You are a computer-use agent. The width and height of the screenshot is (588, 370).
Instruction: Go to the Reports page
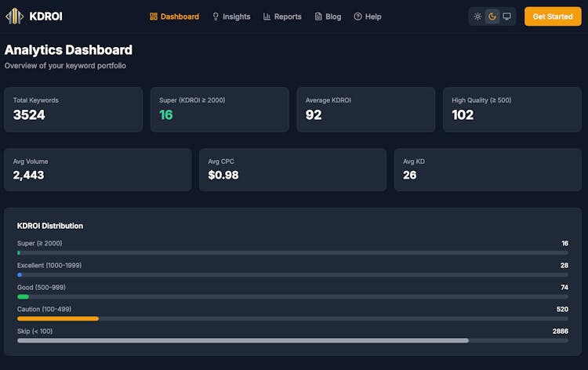pyautogui.click(x=282, y=16)
